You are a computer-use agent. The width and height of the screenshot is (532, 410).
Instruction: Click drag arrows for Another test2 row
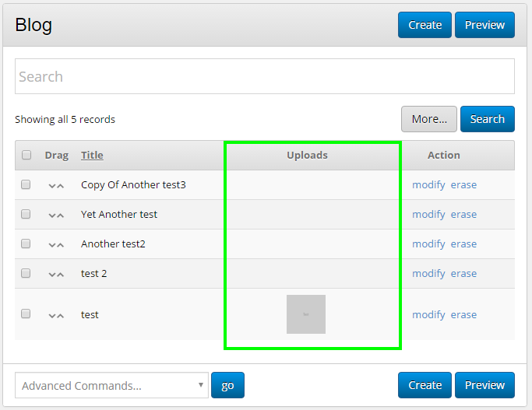(x=56, y=244)
